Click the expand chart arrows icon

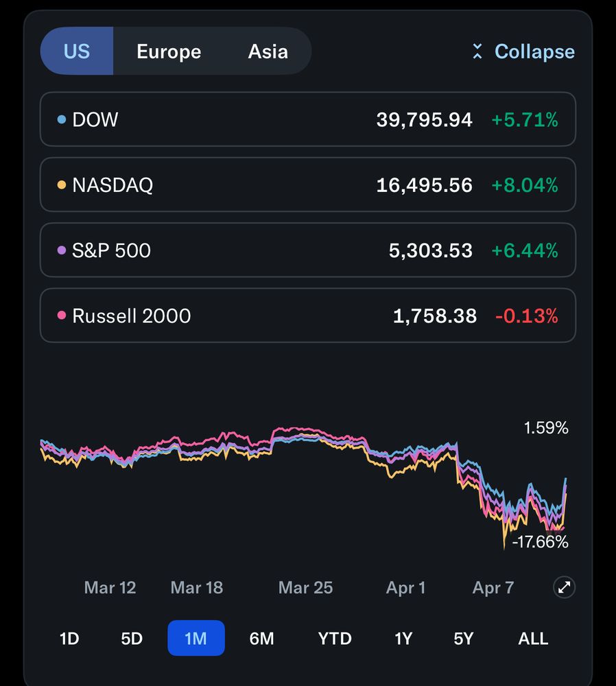(564, 587)
